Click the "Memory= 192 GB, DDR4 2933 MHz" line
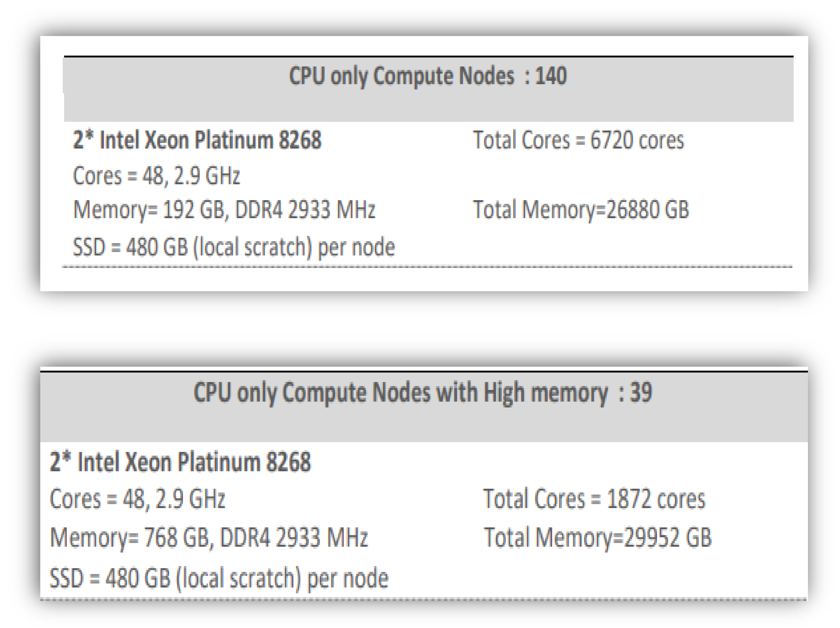The image size is (840, 628). [224, 210]
